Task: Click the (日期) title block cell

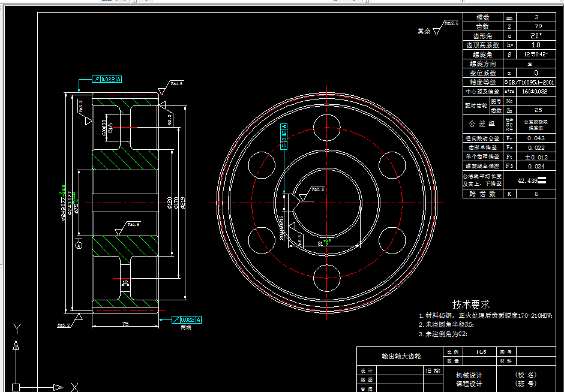Action: point(433,370)
